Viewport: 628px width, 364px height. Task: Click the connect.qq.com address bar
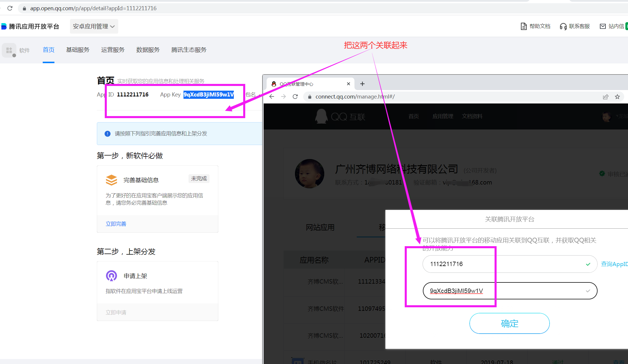tap(355, 97)
